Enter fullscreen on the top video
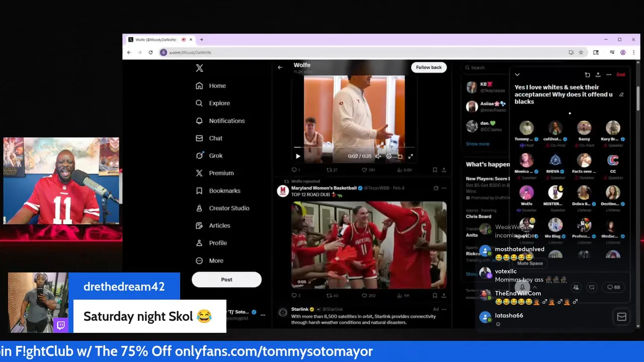This screenshot has width=644, height=362. (411, 156)
